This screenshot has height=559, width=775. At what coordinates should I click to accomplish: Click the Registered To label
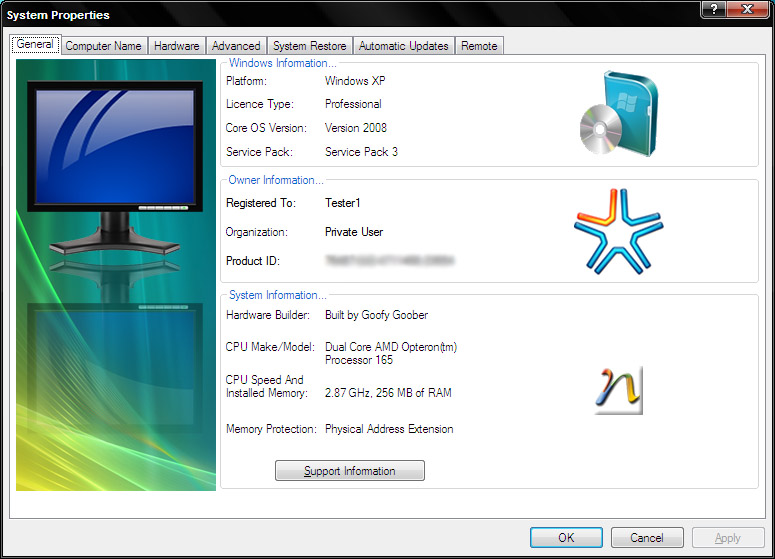pyautogui.click(x=260, y=203)
